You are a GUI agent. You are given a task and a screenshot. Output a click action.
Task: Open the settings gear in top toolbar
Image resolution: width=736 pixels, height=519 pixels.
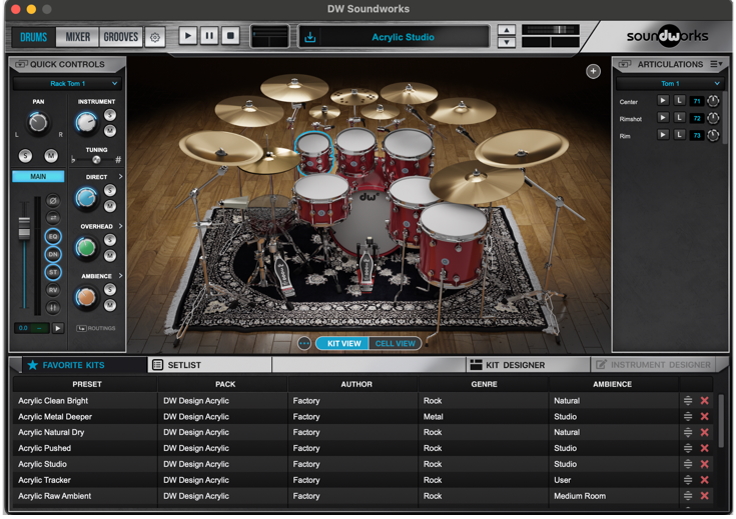[155, 37]
